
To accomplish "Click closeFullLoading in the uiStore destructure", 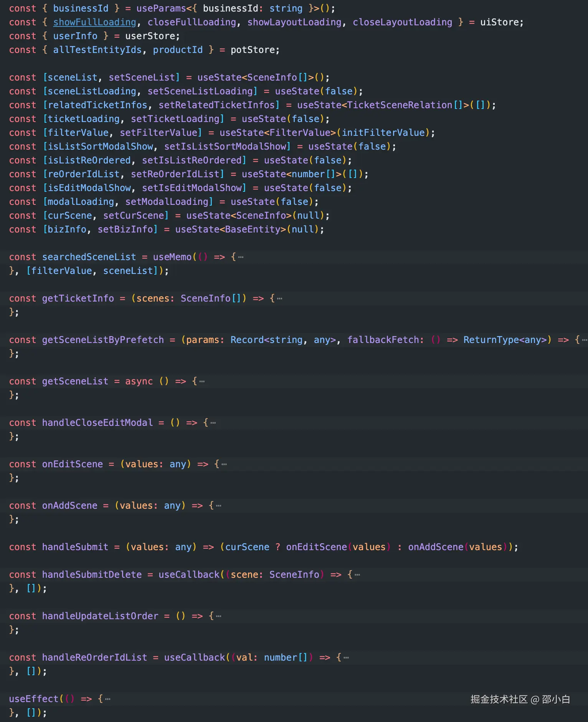I will pyautogui.click(x=192, y=22).
